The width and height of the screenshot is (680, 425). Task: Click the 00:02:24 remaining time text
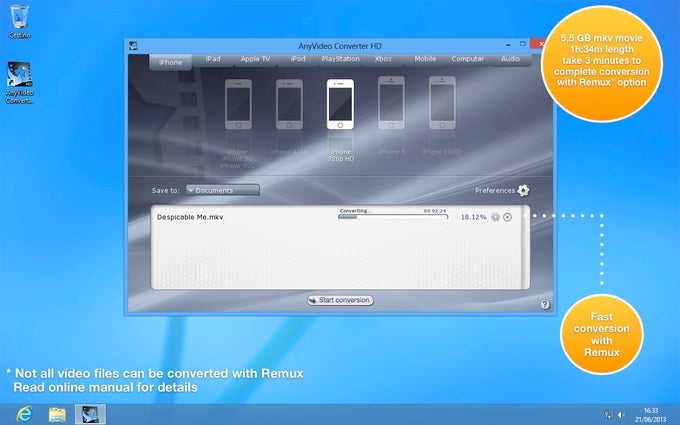[x=435, y=211]
